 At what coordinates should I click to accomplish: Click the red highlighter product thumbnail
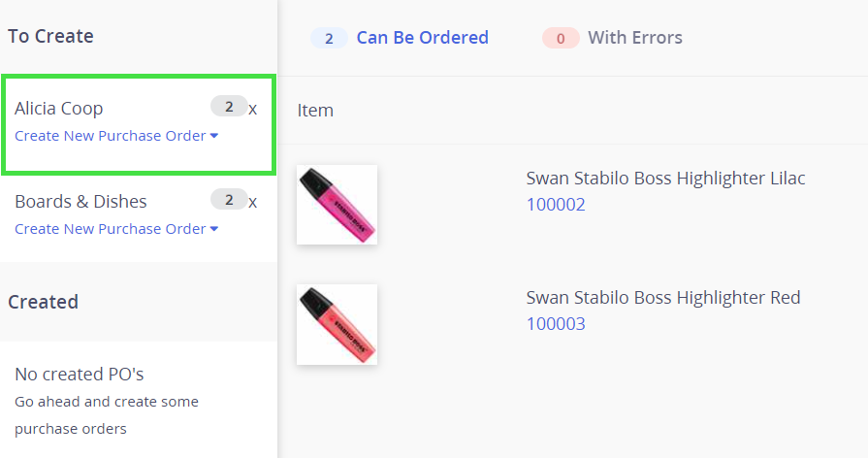pos(337,324)
